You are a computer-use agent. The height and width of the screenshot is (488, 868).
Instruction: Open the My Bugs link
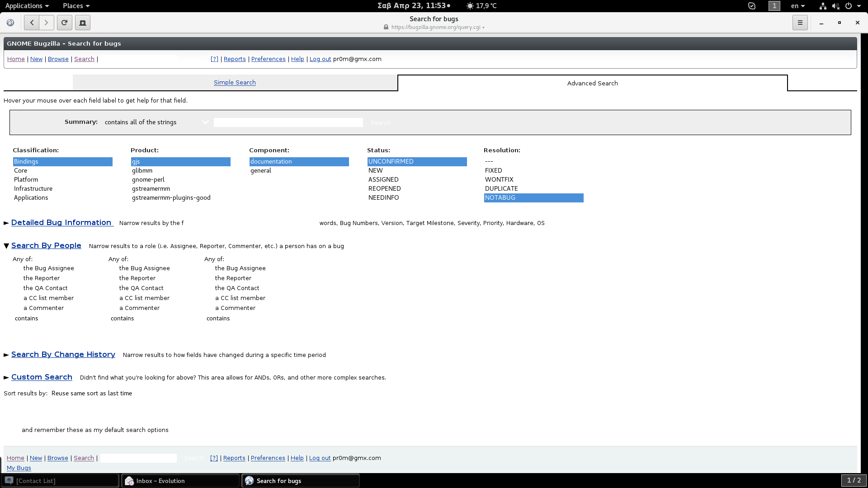point(19,468)
